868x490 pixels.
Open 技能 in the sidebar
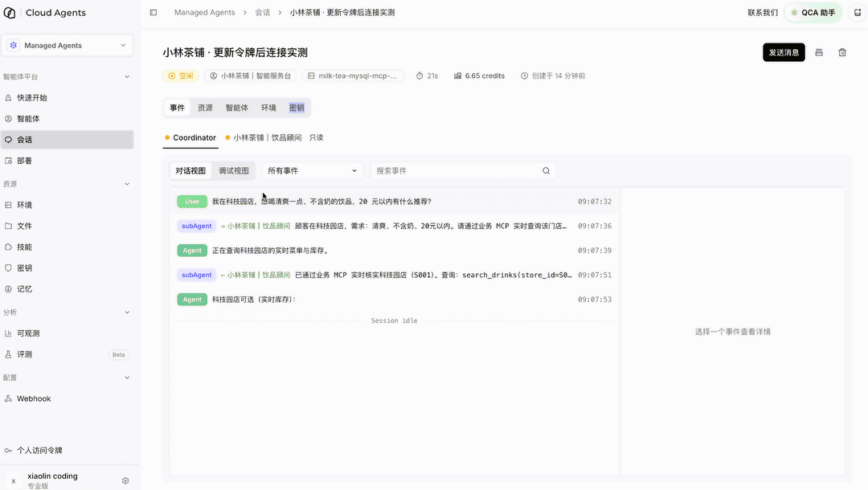pyautogui.click(x=67, y=247)
